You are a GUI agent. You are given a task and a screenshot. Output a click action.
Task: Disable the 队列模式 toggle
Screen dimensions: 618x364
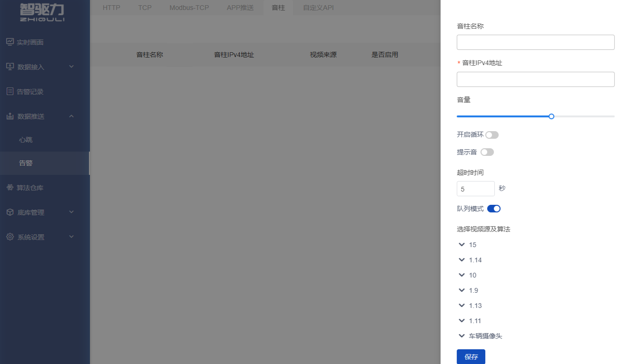(494, 209)
